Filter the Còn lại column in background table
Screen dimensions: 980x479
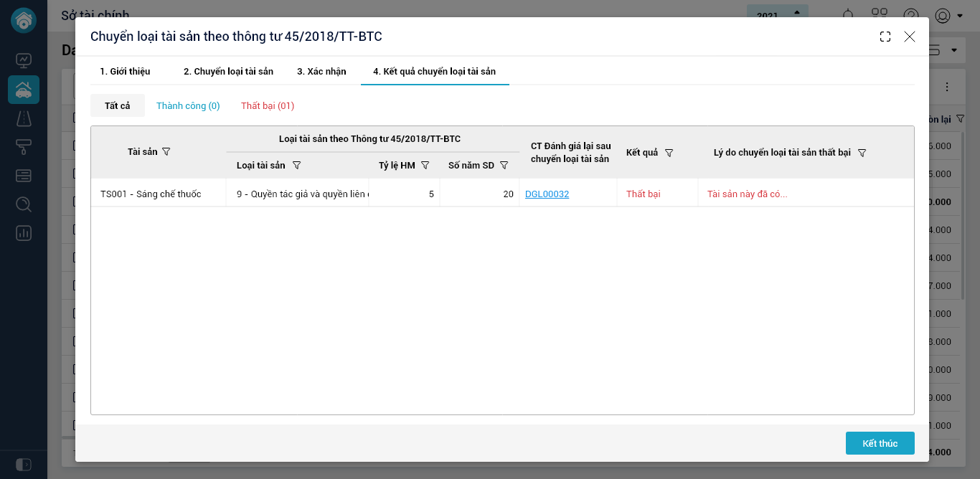961,118
